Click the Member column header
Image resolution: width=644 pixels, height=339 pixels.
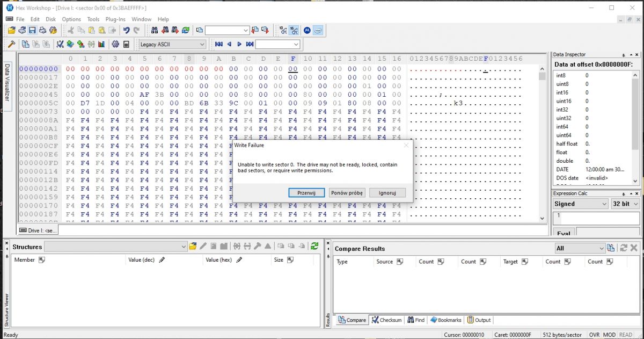[x=68, y=260]
